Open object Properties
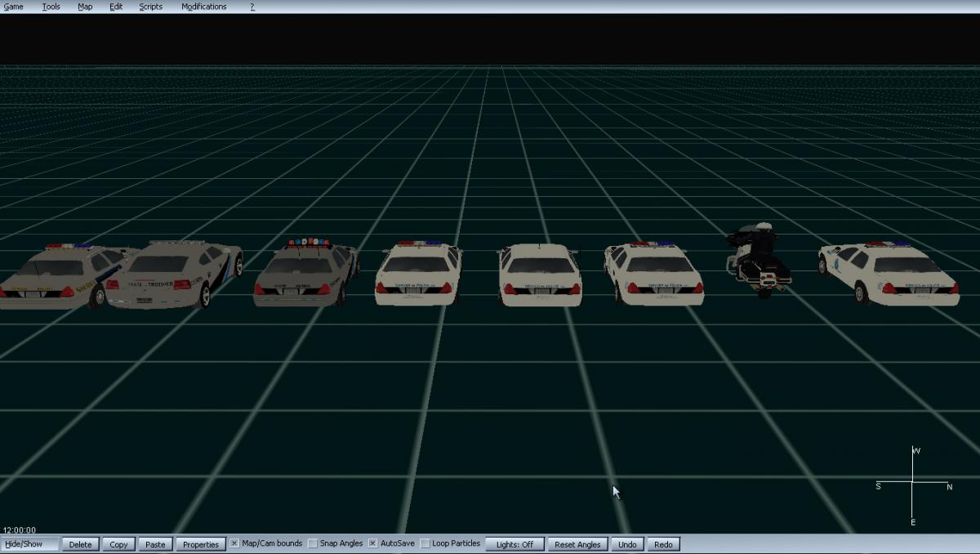980x554 pixels. point(201,544)
